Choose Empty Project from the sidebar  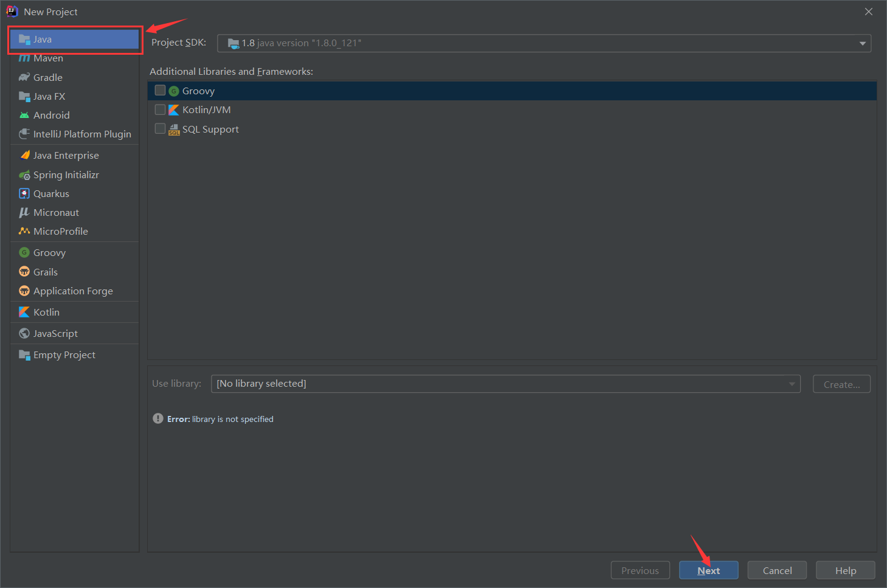click(64, 355)
